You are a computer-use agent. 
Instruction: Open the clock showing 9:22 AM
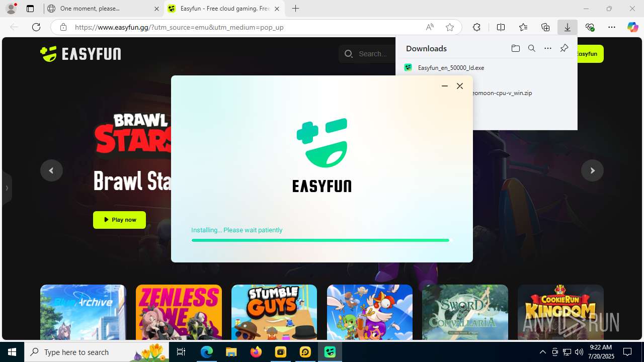(x=601, y=352)
